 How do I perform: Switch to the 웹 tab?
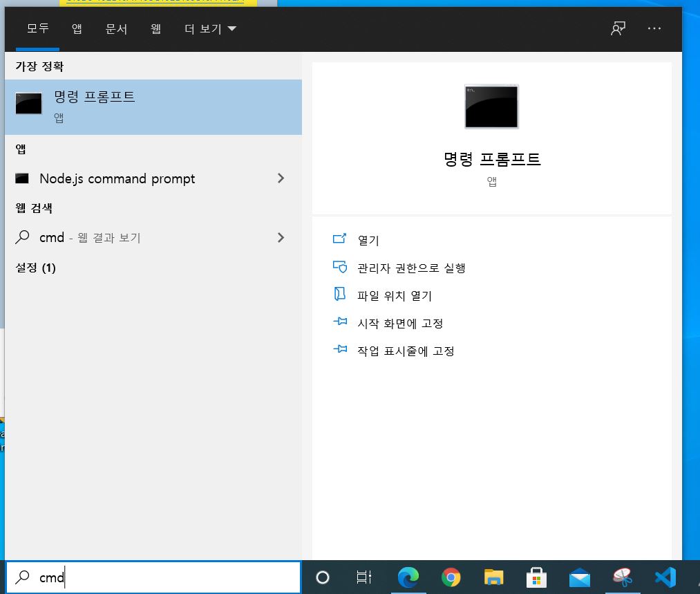point(155,28)
